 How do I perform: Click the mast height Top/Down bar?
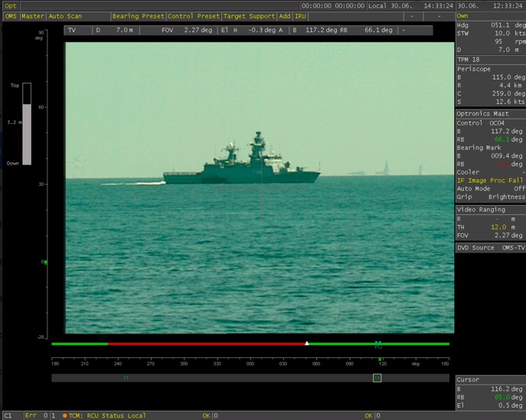coord(27,124)
